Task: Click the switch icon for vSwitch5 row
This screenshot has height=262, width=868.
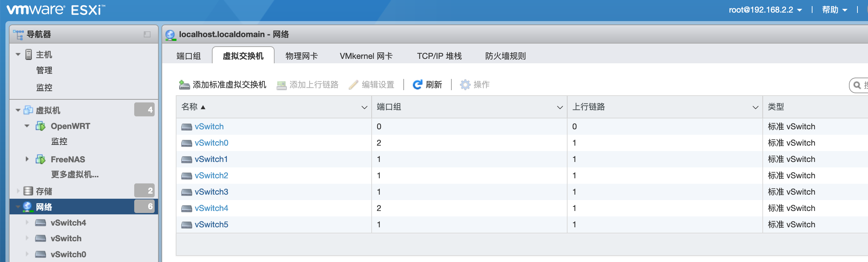Action: pos(187,225)
